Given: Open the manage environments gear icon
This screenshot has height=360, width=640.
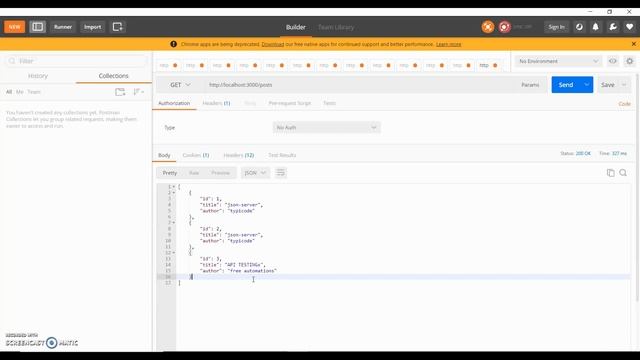Looking at the screenshot, I should [630, 61].
